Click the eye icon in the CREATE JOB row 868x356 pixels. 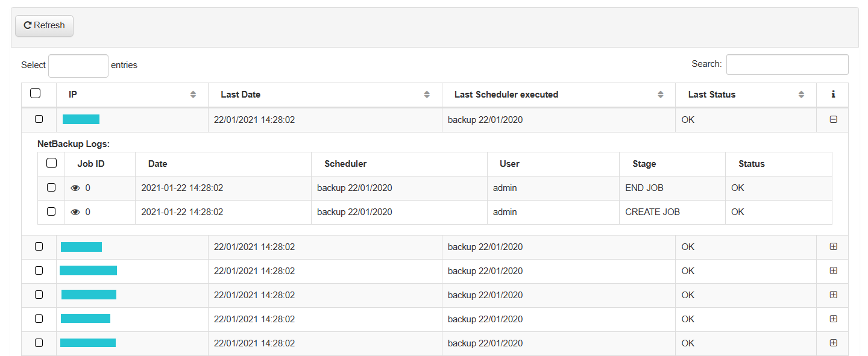(75, 212)
